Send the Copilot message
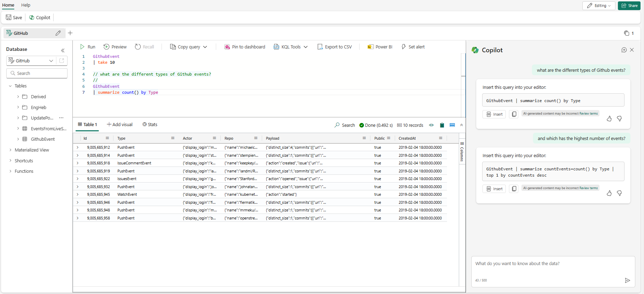 627,280
